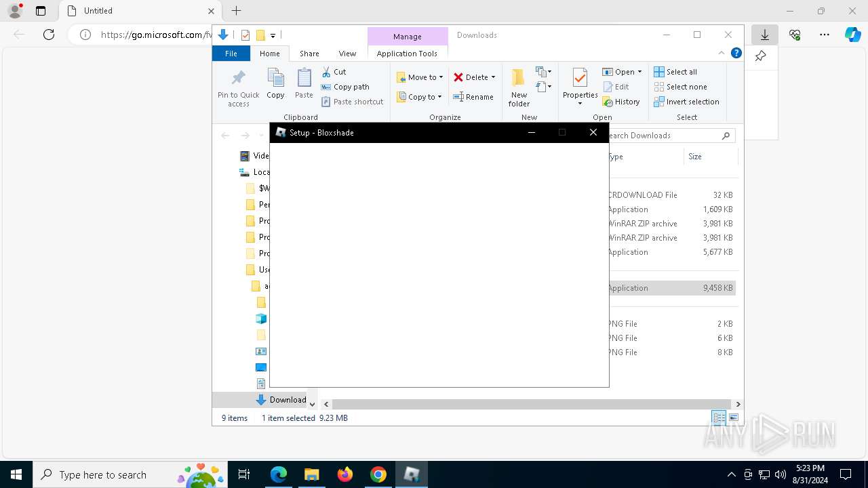
Task: Click Copy path in the ribbon
Action: click(x=345, y=87)
